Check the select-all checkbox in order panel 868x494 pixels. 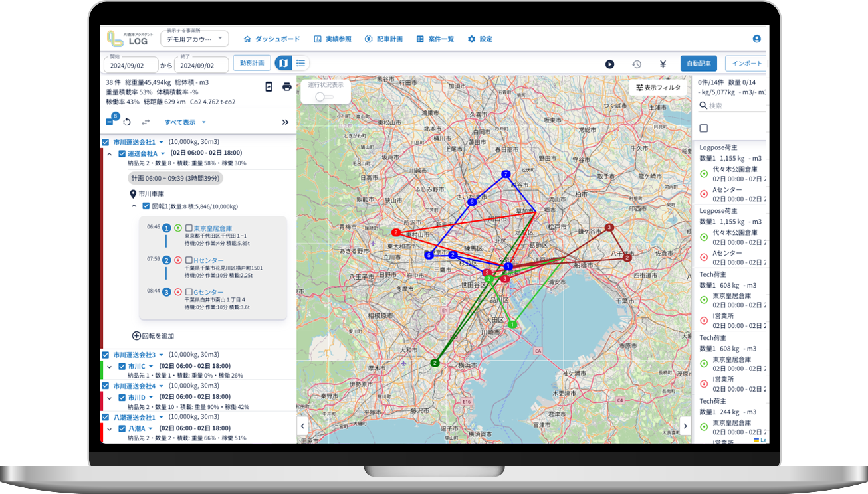click(704, 128)
